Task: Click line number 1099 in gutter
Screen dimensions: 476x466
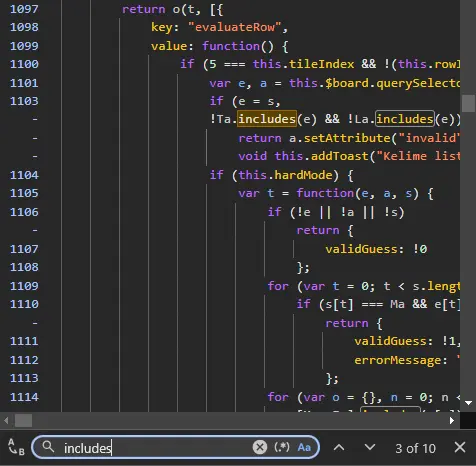Action: point(24,46)
